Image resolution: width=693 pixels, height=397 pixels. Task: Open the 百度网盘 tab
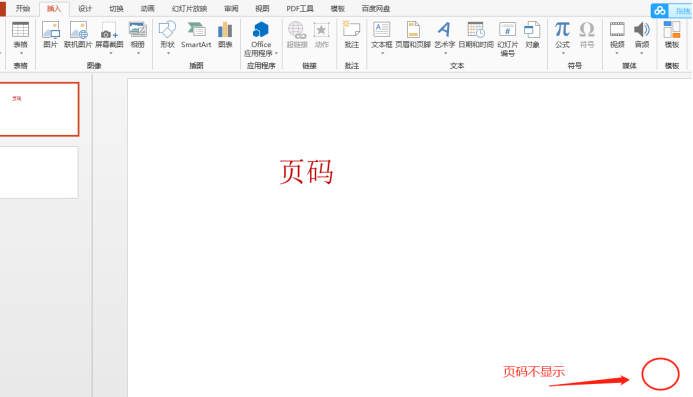376,9
